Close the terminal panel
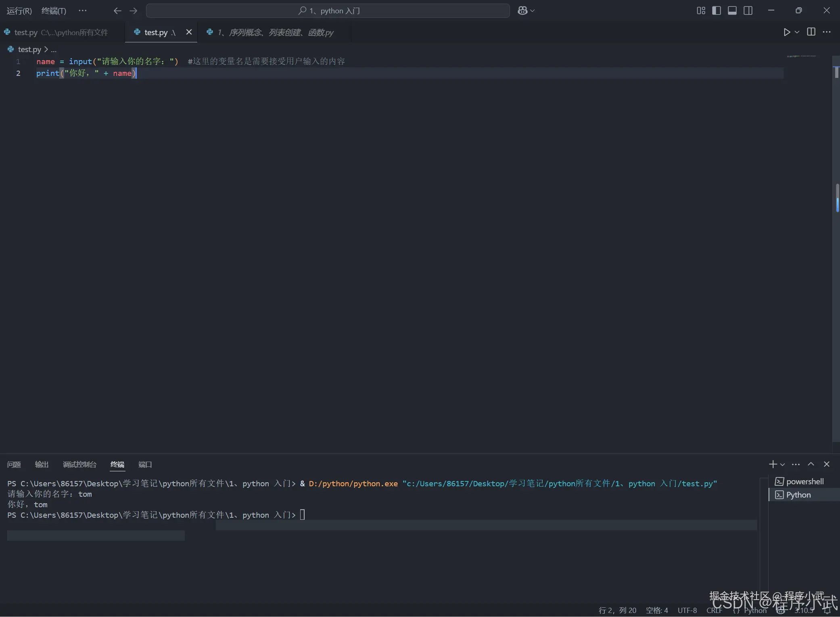This screenshot has height=617, width=840. tap(826, 464)
